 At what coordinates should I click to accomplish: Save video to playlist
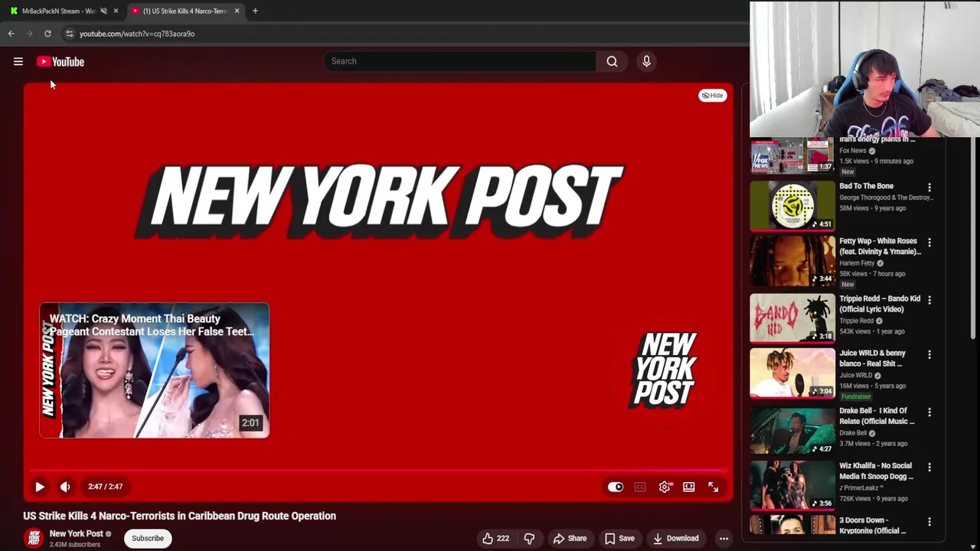620,539
